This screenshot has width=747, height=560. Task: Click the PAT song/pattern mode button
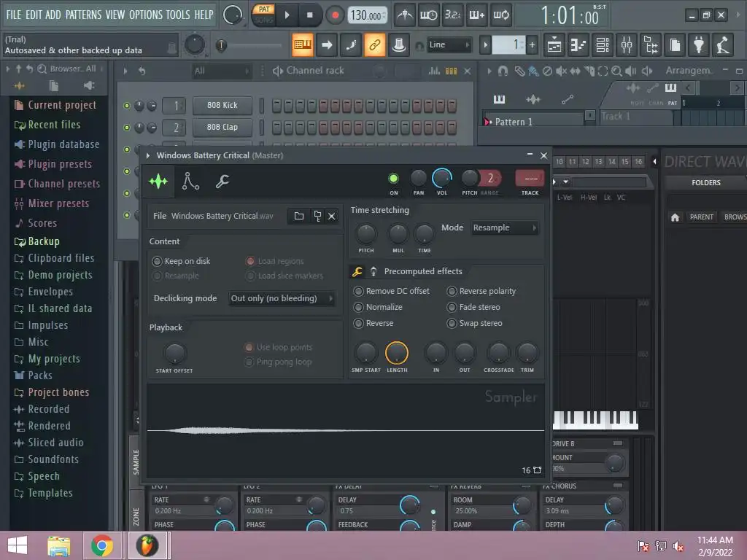tap(264, 9)
